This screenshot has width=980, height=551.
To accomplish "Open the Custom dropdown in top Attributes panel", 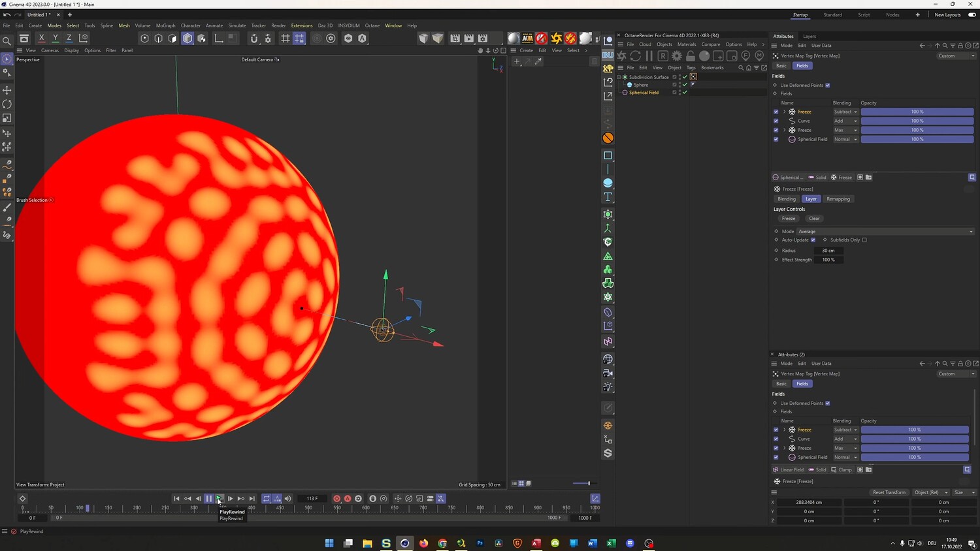I will tap(956, 56).
